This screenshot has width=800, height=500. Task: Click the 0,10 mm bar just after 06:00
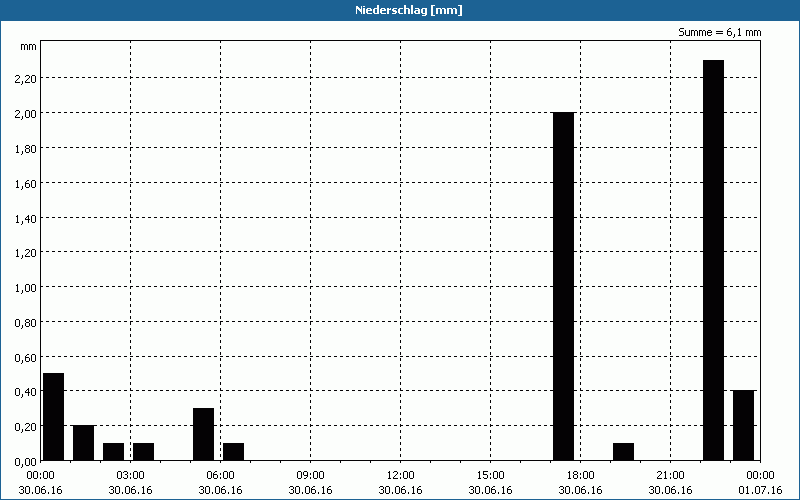point(233,452)
